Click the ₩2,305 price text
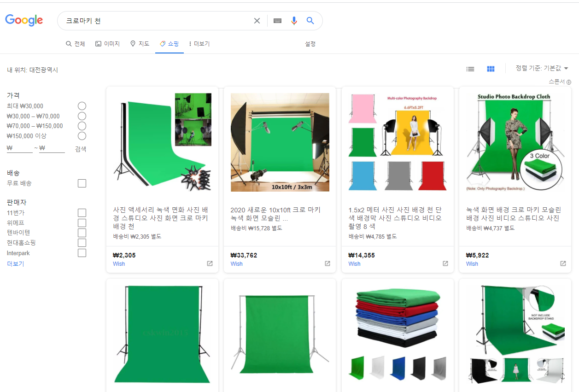The image size is (579, 392). point(124,255)
